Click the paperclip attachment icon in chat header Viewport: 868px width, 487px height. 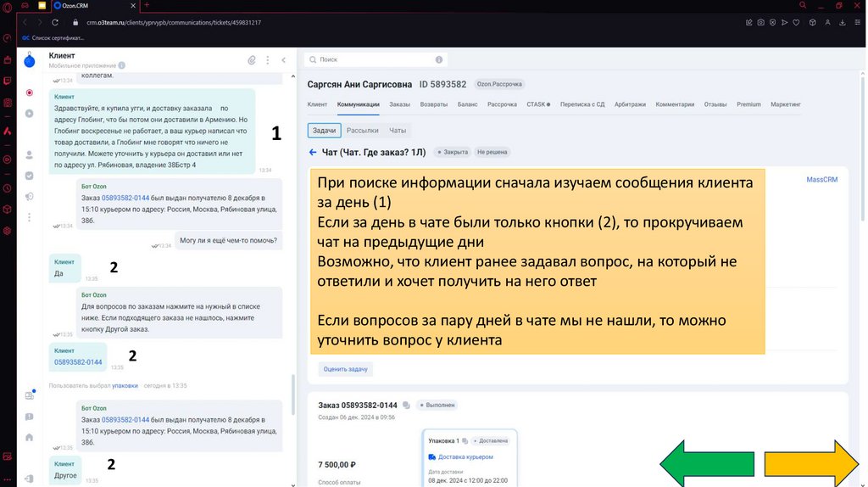pos(251,60)
